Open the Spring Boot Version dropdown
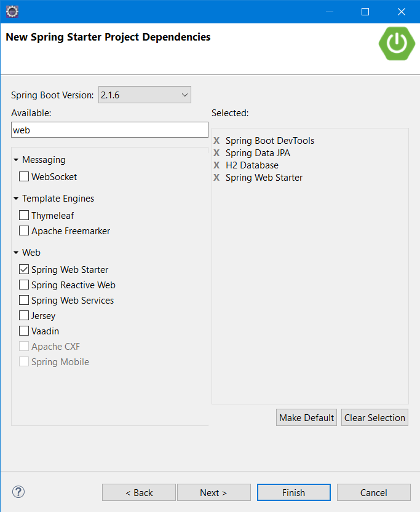 [145, 95]
